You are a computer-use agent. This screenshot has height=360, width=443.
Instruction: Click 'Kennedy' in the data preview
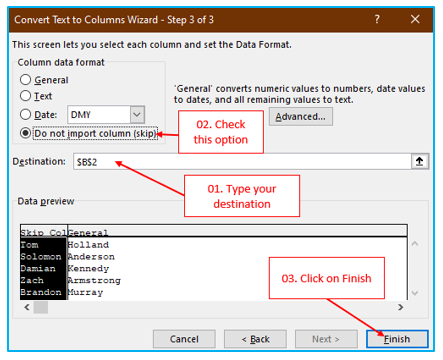pyautogui.click(x=88, y=268)
